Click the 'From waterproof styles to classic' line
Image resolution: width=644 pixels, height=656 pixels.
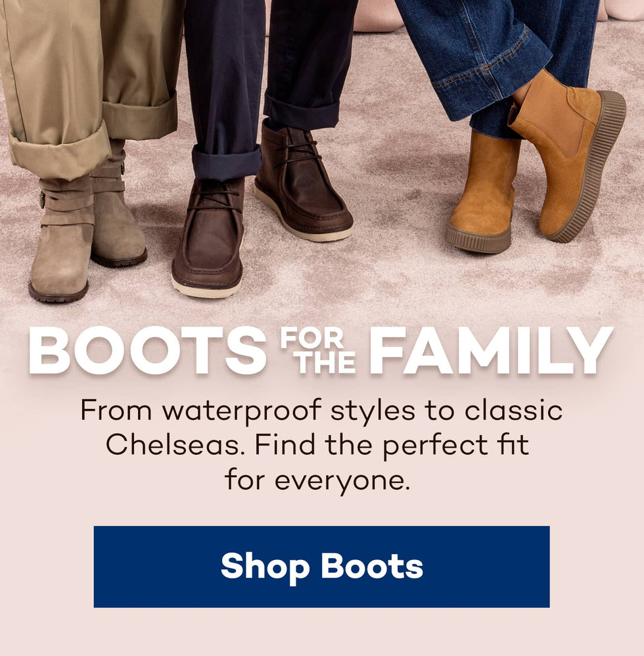pyautogui.click(x=321, y=410)
